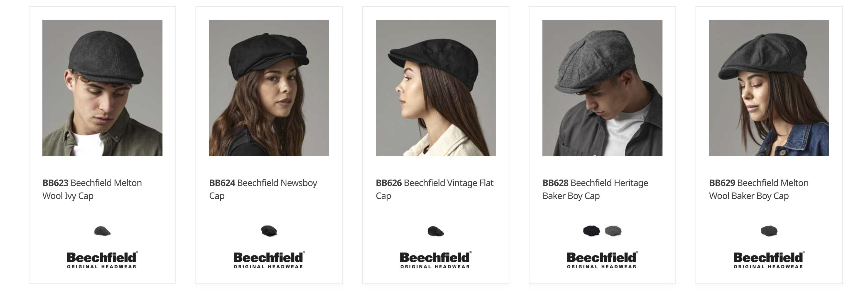Pick the black swatch for BB626 Vintage Flat Cap
This screenshot has width=868, height=297.
(x=436, y=231)
